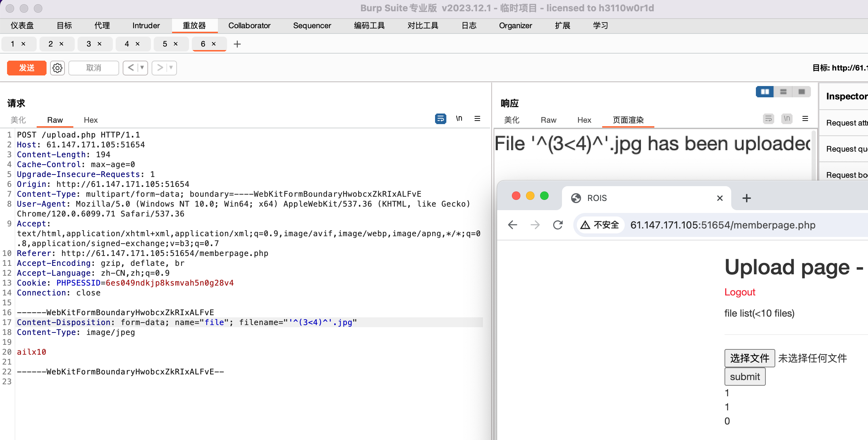Image resolution: width=868 pixels, height=440 pixels.
Task: Click the orange 发送 send button
Action: (27, 68)
